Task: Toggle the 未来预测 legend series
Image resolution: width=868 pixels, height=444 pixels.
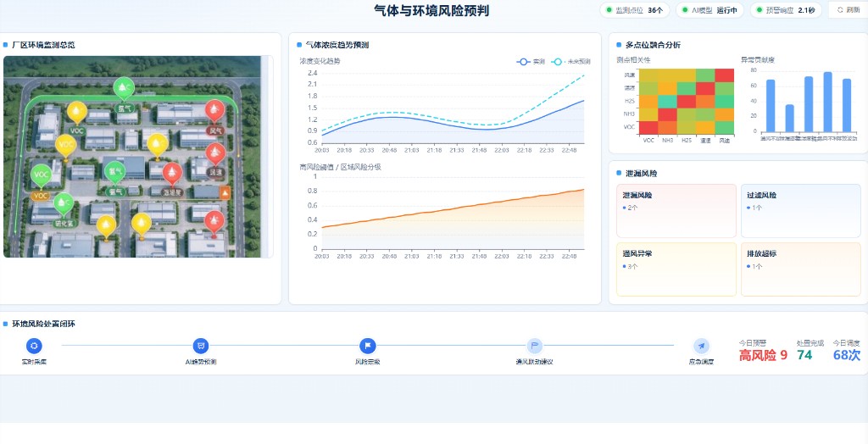Action: pyautogui.click(x=571, y=62)
